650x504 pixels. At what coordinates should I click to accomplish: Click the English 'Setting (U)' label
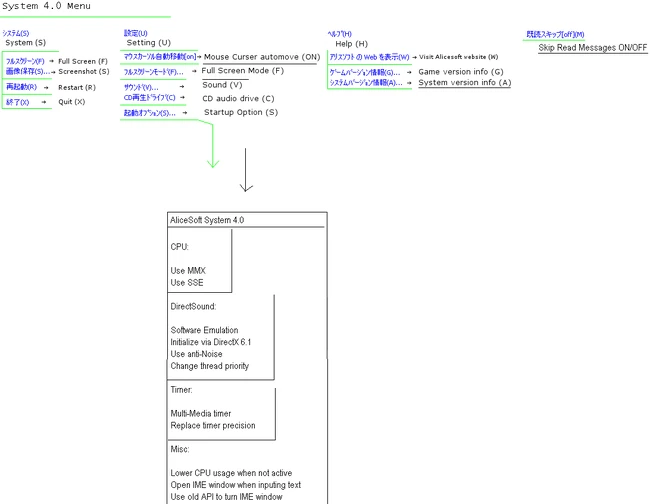[148, 43]
